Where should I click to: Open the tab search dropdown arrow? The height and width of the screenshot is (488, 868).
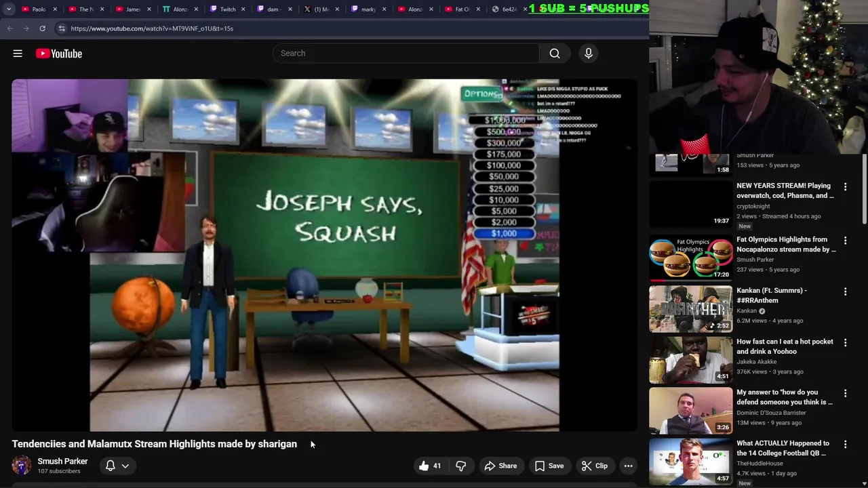pyautogui.click(x=9, y=9)
